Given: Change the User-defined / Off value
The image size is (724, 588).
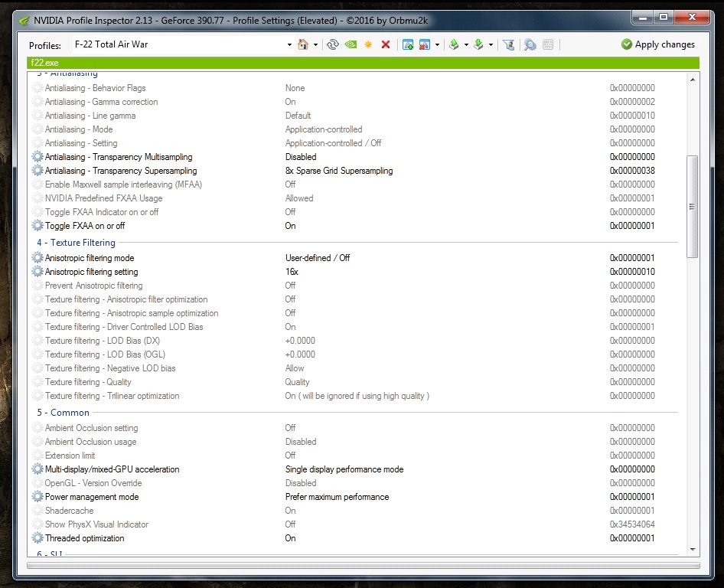Looking at the screenshot, I should point(318,258).
